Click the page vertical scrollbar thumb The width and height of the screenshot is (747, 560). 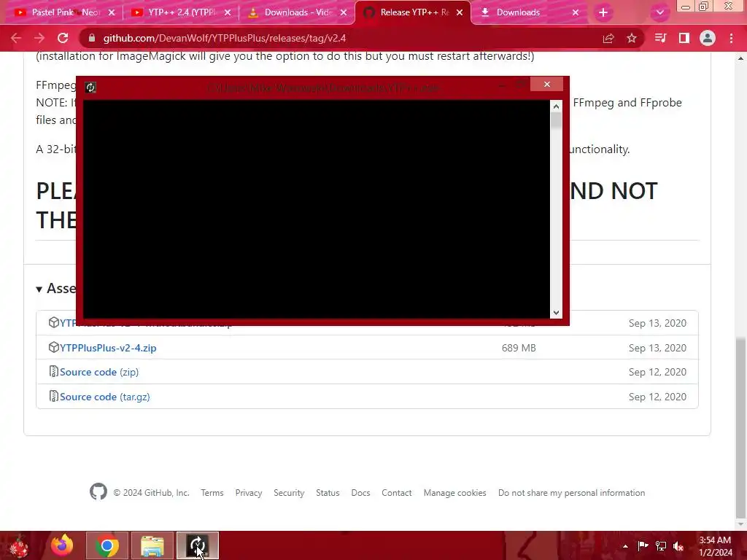coord(740,427)
